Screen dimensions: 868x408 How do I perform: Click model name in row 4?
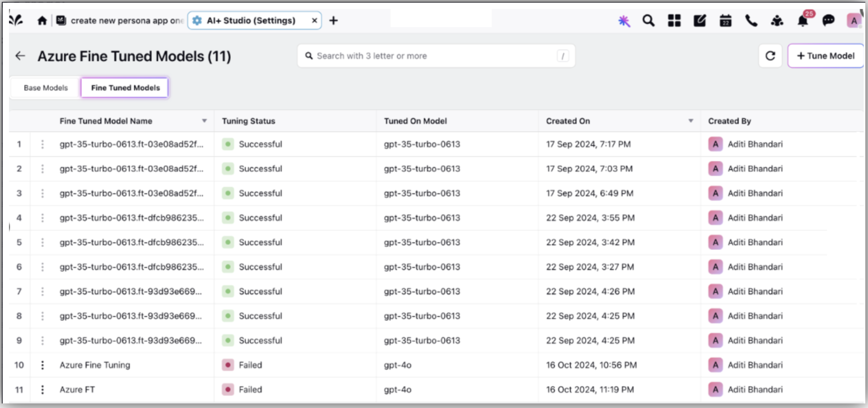(x=131, y=218)
